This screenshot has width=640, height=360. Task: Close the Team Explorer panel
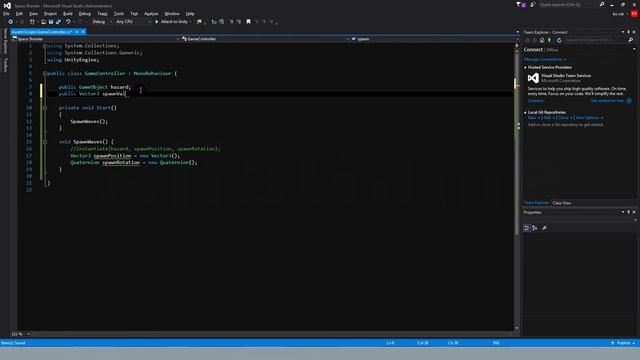(x=634, y=32)
